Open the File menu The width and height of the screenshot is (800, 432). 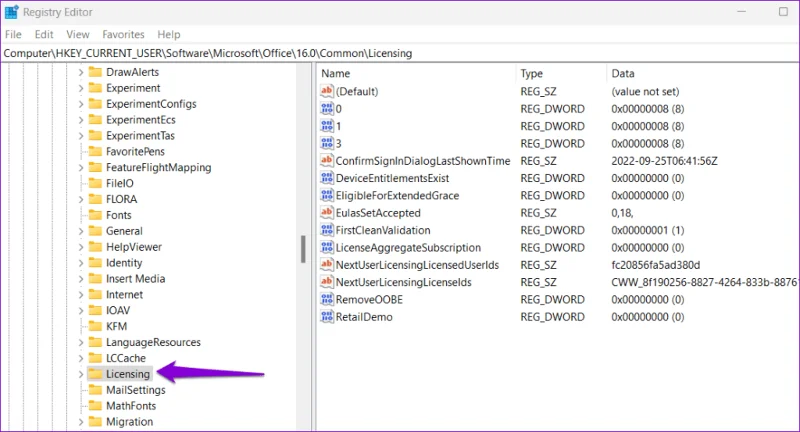(13, 34)
